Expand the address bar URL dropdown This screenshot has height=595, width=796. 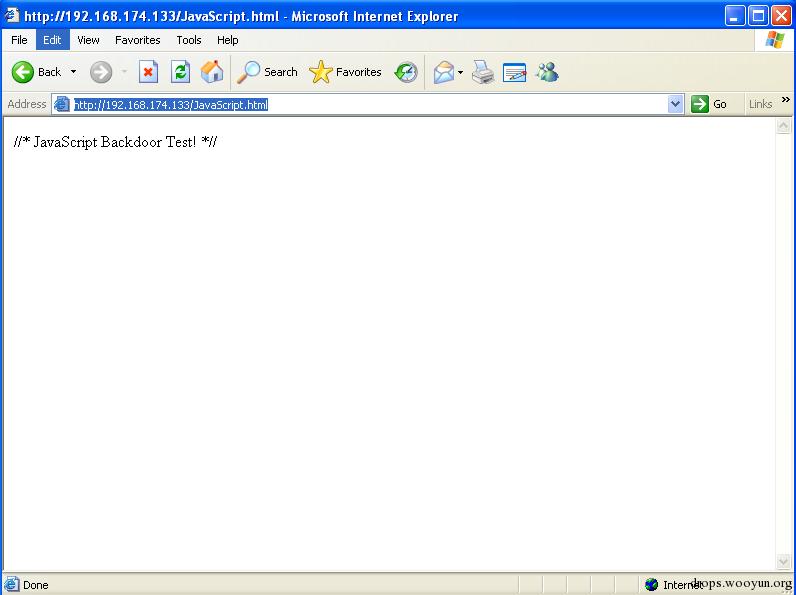tap(675, 104)
